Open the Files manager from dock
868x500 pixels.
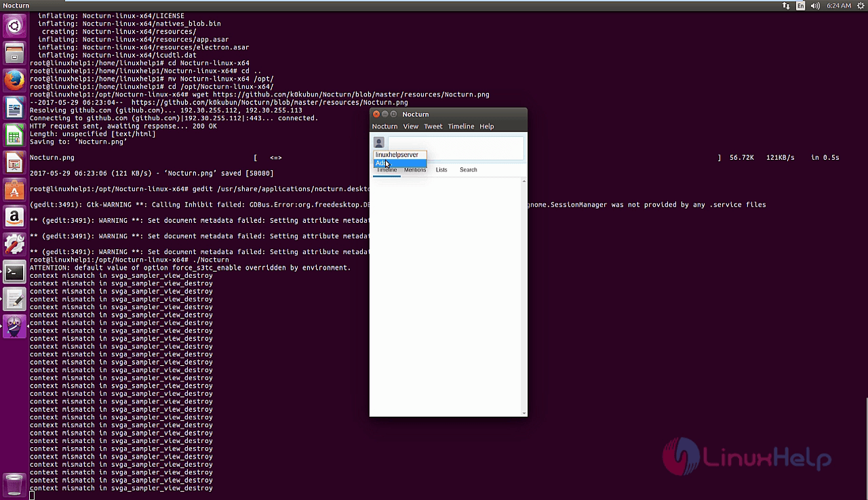pos(14,54)
